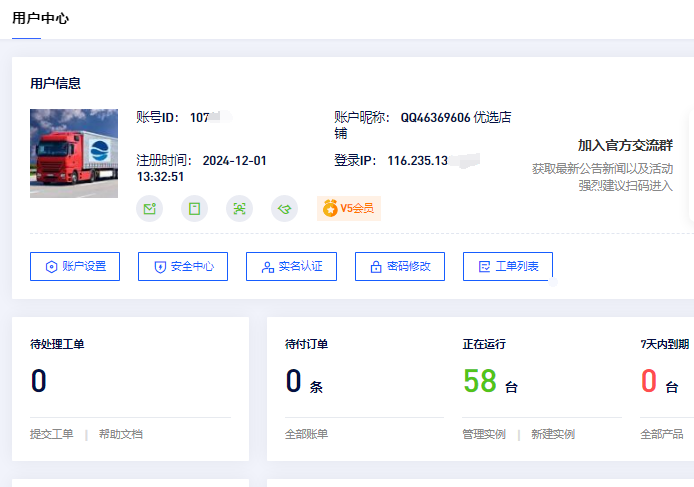Click the face verification icon
Viewport: 694px width, 487px height.
pyautogui.click(x=239, y=209)
